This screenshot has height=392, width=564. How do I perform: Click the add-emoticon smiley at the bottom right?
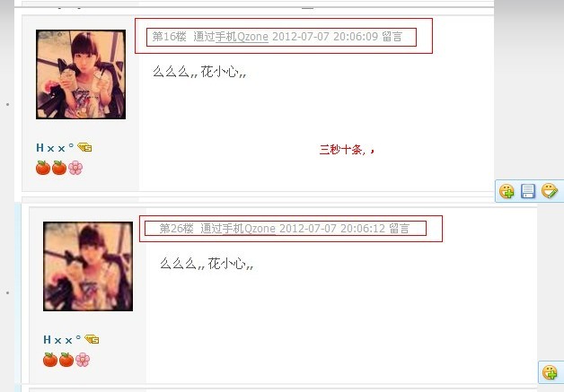tap(550, 372)
